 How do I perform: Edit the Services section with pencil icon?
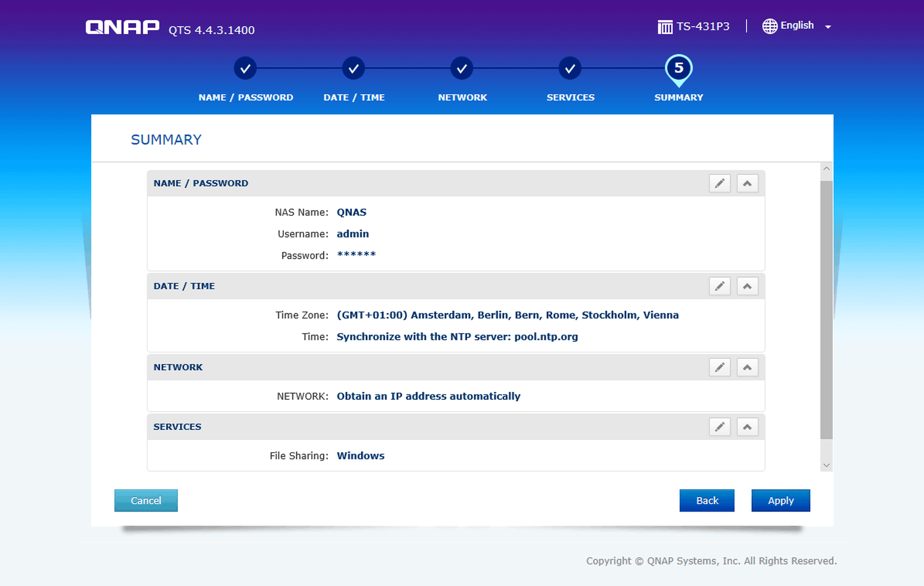coord(719,427)
